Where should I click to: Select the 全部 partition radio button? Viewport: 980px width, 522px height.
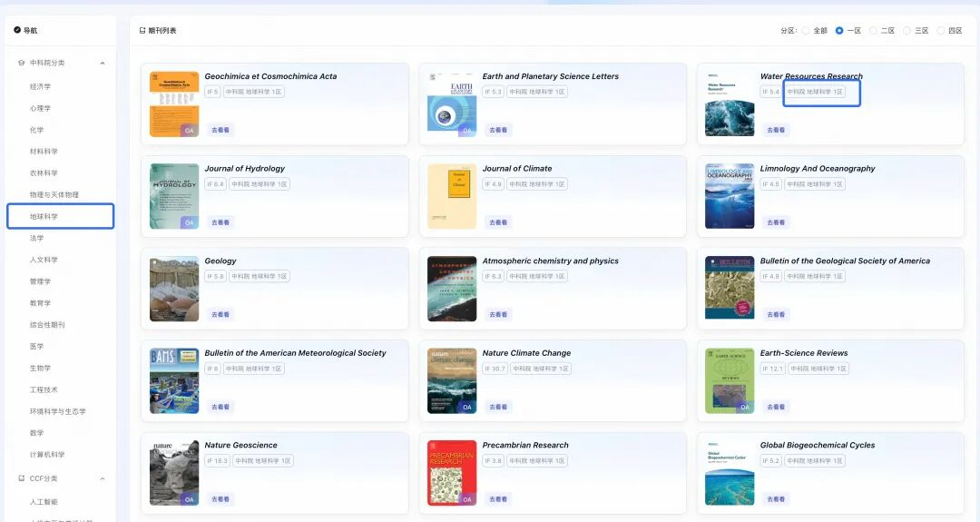806,30
